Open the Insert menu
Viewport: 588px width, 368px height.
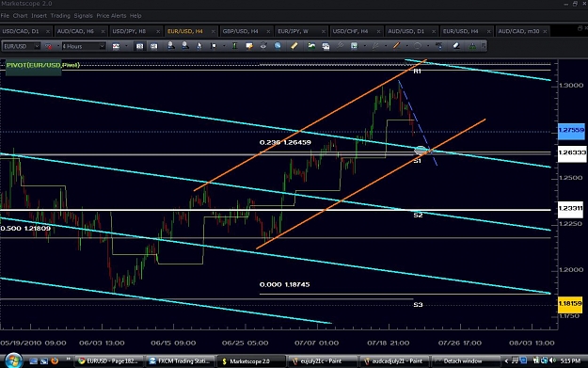pyautogui.click(x=39, y=16)
